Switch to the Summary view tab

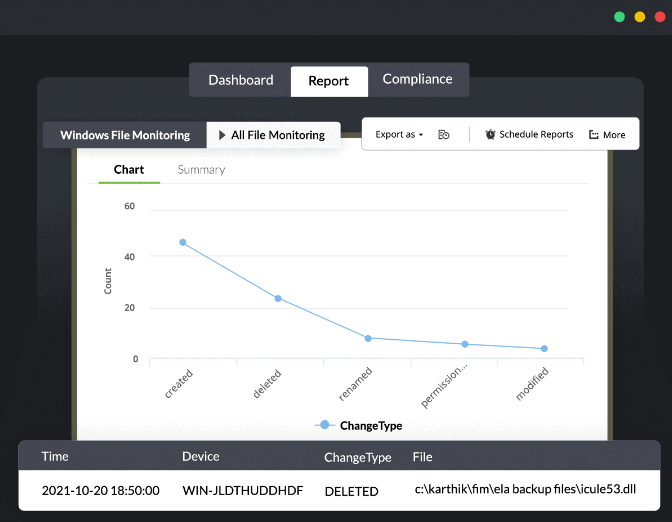coord(201,169)
